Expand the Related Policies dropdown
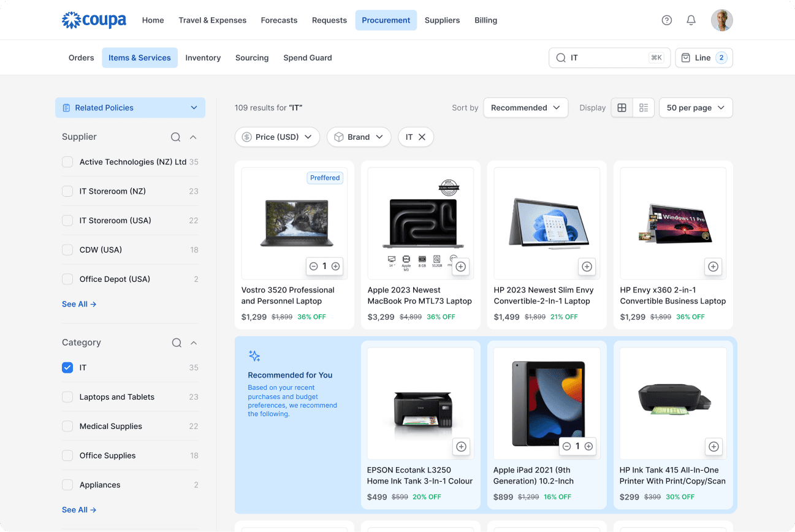Viewport: 795px width, 532px height. pyautogui.click(x=130, y=108)
